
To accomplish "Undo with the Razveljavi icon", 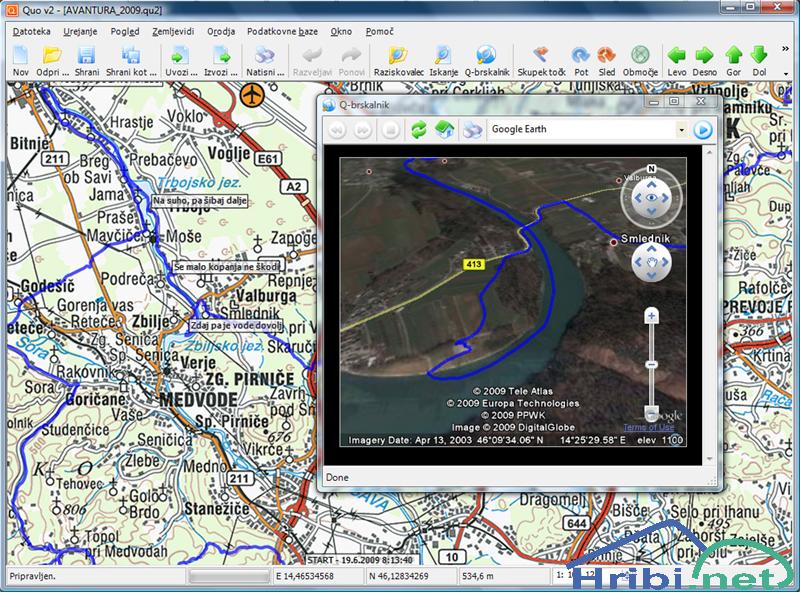I will [312, 60].
